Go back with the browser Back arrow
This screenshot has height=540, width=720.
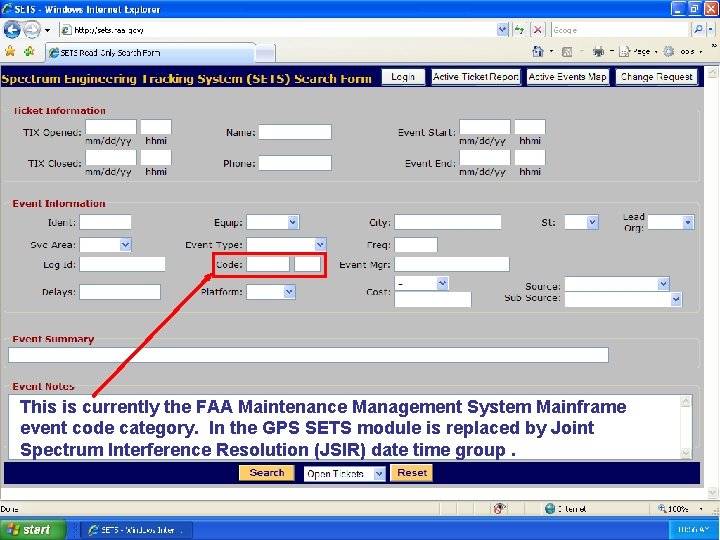[12, 30]
